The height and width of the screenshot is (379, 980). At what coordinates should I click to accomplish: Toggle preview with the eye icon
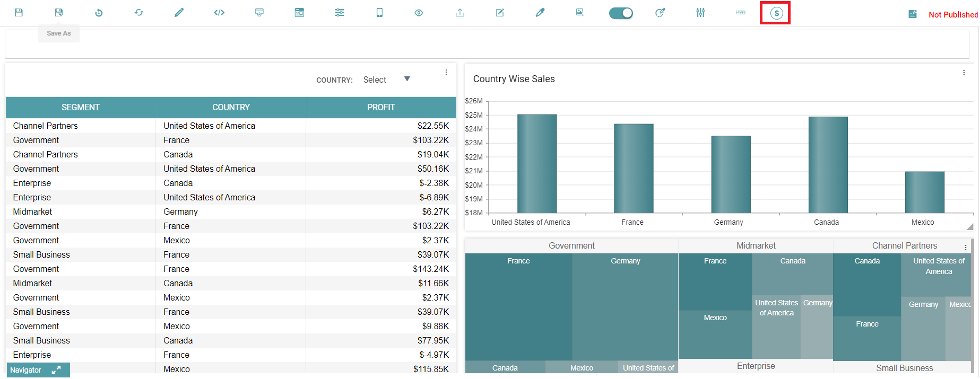419,13
